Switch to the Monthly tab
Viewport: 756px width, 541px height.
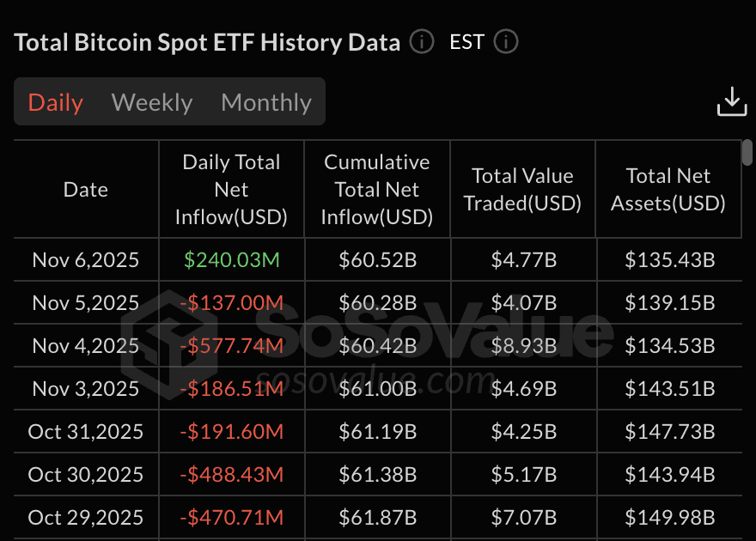coord(266,102)
